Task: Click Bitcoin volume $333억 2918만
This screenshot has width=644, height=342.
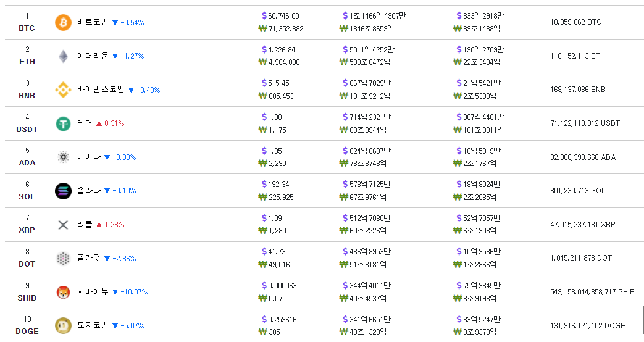Action: point(480,16)
